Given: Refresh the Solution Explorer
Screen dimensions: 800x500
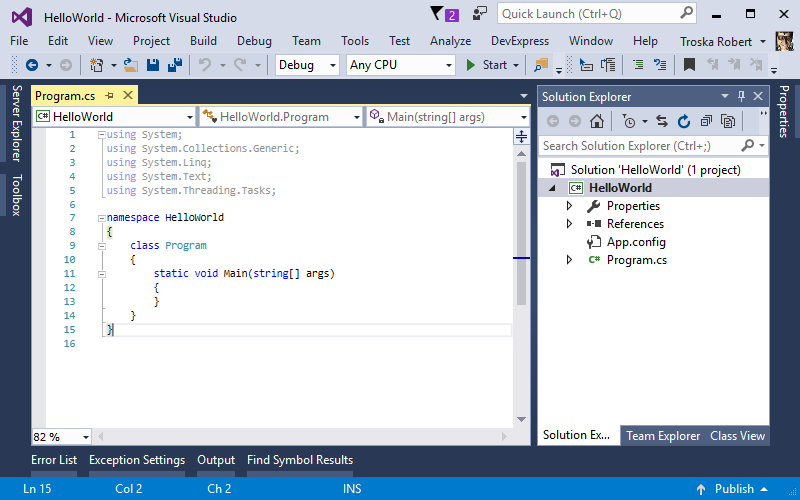Looking at the screenshot, I should point(684,121).
